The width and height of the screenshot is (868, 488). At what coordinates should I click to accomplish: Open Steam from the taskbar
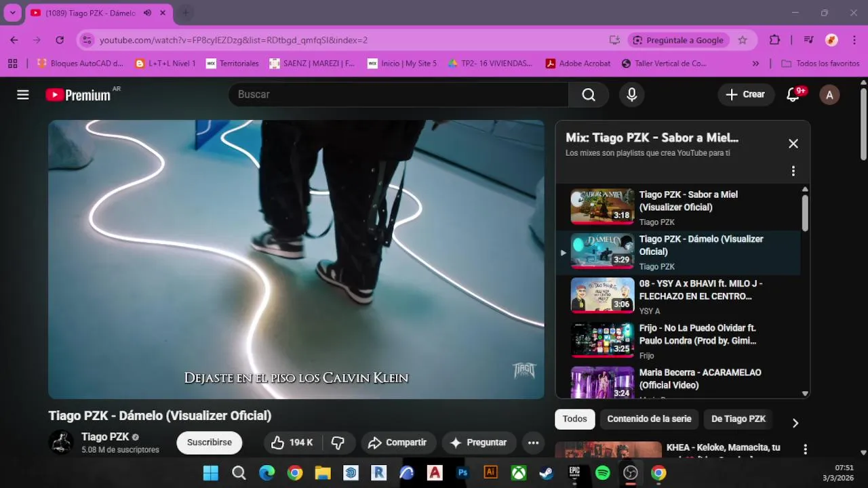click(x=547, y=473)
